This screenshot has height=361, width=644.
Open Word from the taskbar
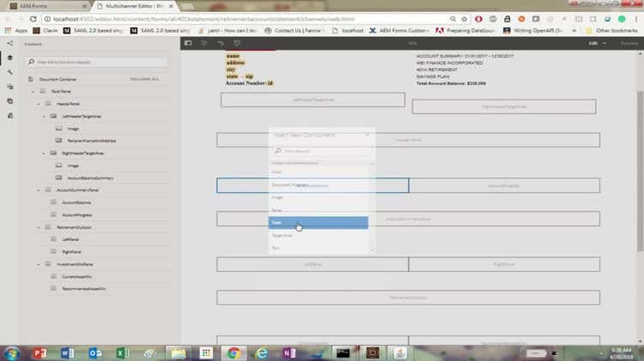pos(67,352)
